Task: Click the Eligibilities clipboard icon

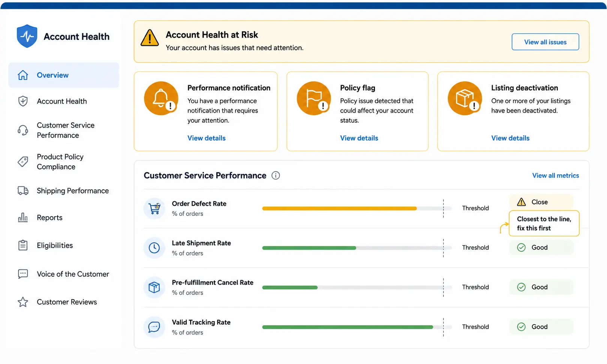Action: pyautogui.click(x=23, y=245)
